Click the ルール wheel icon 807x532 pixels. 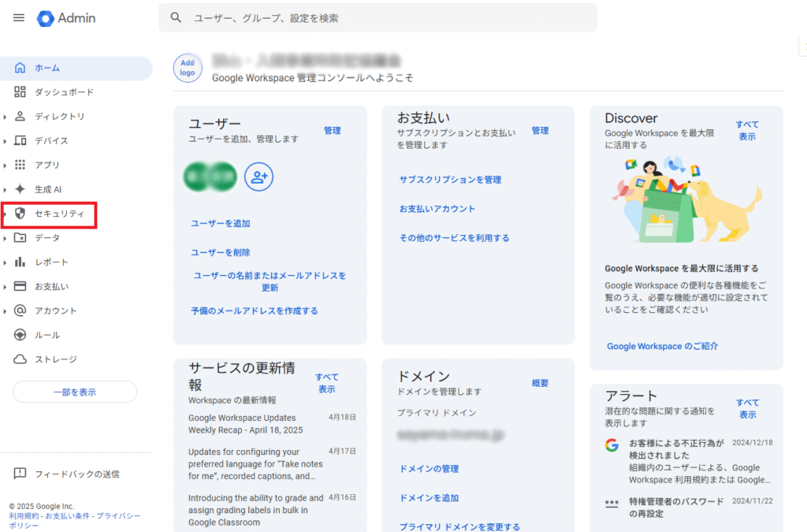[20, 334]
